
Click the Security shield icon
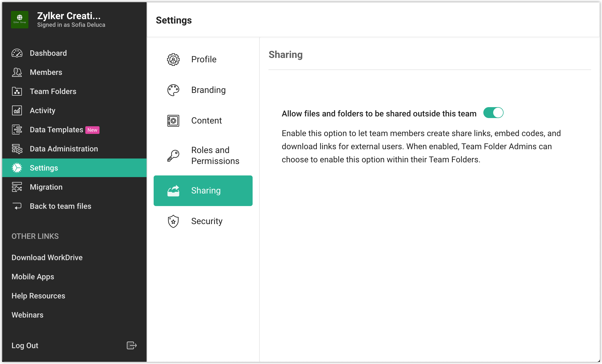point(173,221)
